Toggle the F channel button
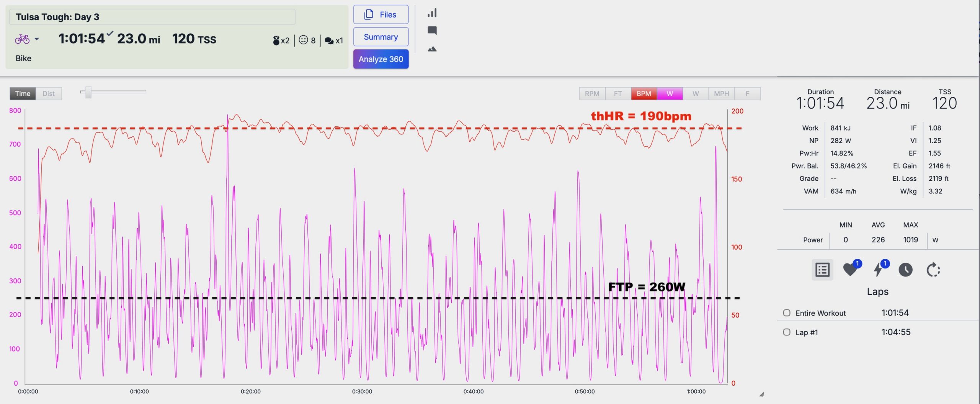Image resolution: width=980 pixels, height=404 pixels. (748, 93)
